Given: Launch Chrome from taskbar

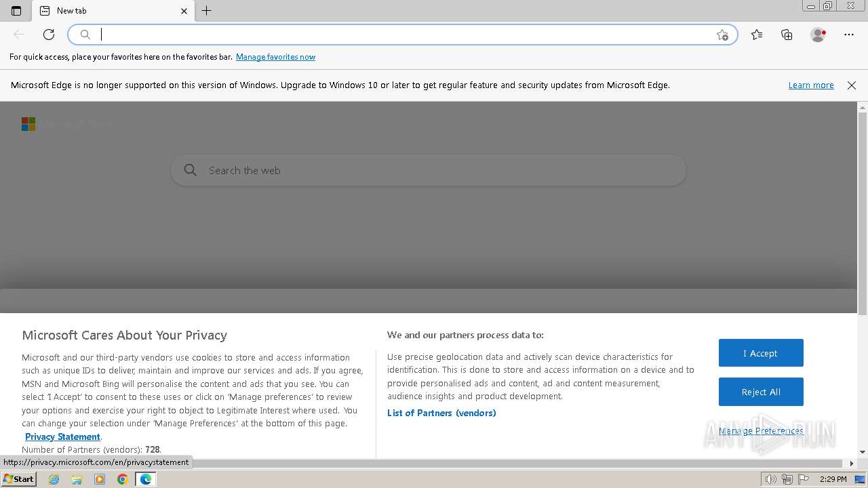Looking at the screenshot, I should pyautogui.click(x=123, y=479).
